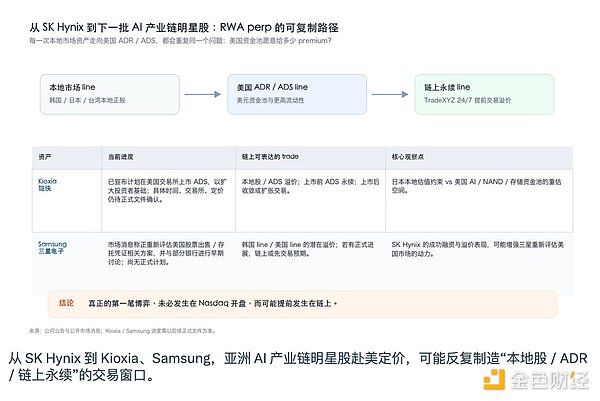The image size is (600, 401).
Task: Click the "当前进度" column header
Action: (x=121, y=157)
